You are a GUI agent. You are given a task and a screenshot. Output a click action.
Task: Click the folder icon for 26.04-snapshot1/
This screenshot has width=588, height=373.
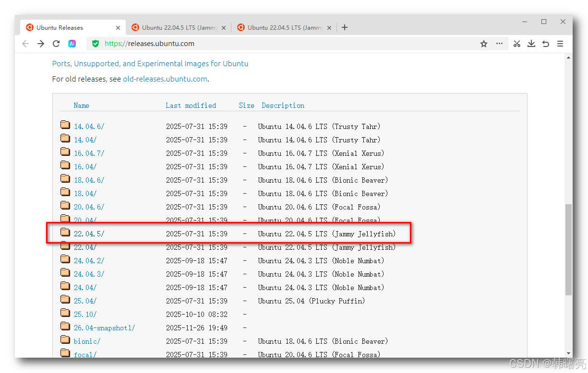coord(65,327)
